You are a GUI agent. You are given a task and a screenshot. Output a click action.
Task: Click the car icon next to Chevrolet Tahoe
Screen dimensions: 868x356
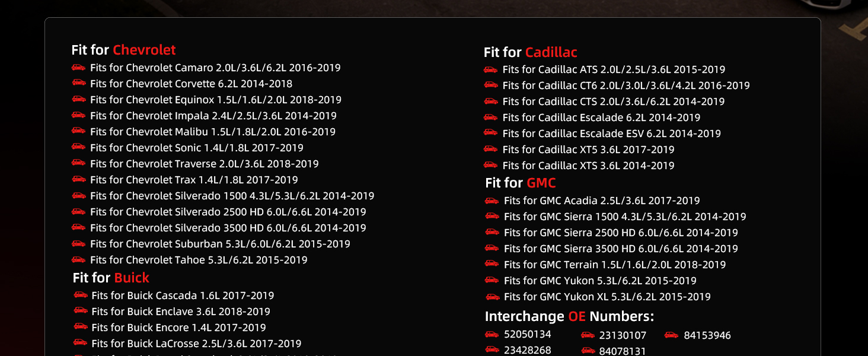coord(78,260)
